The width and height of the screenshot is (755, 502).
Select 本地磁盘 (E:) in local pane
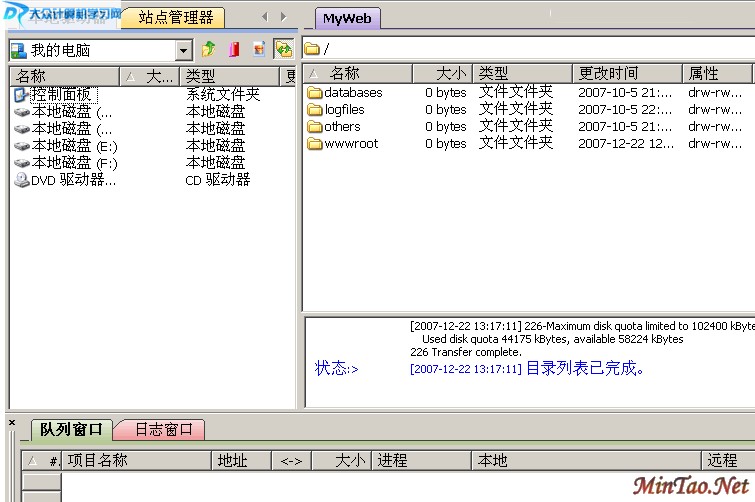point(74,146)
